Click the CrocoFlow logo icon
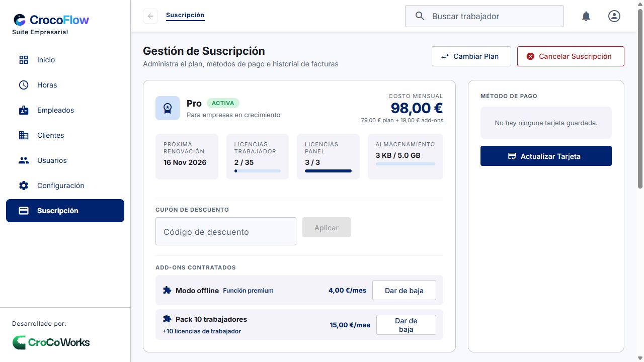644x362 pixels. point(20,20)
